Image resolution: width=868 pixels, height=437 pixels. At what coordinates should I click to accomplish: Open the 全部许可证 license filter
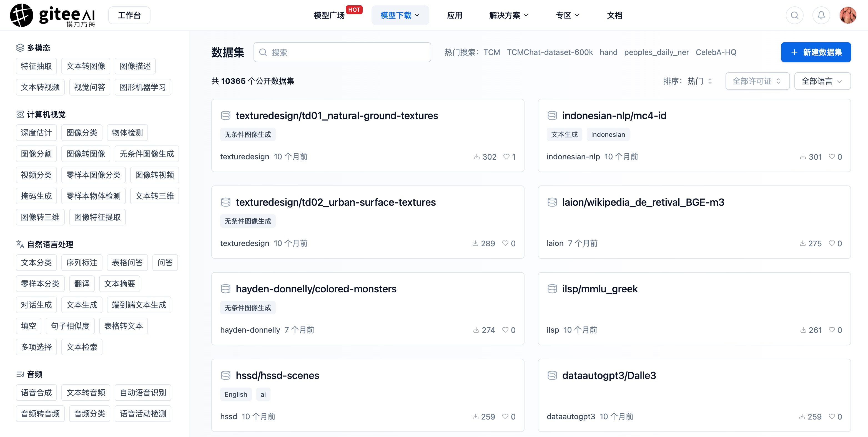[x=757, y=81]
